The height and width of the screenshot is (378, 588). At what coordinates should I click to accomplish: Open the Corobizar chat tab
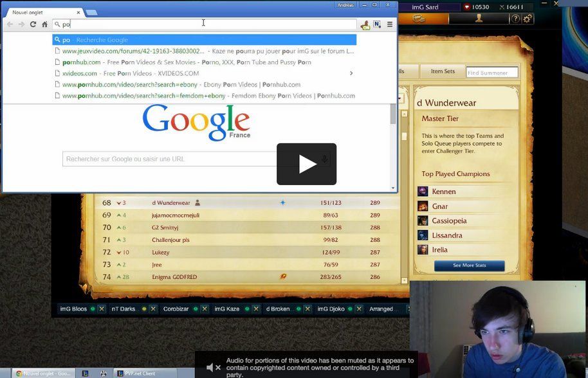[176, 309]
